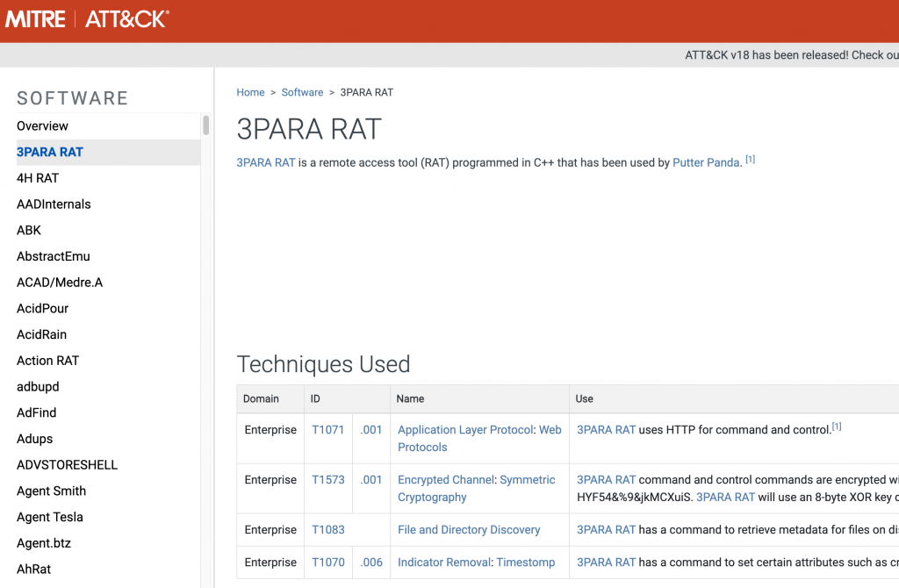
Task: Click the T1083 technique ID
Action: [327, 530]
